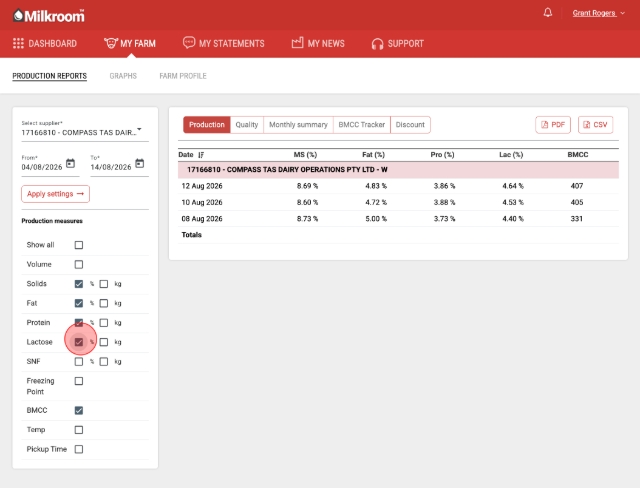The image size is (640, 488).
Task: Open My Farm menu item
Action: tap(130, 43)
